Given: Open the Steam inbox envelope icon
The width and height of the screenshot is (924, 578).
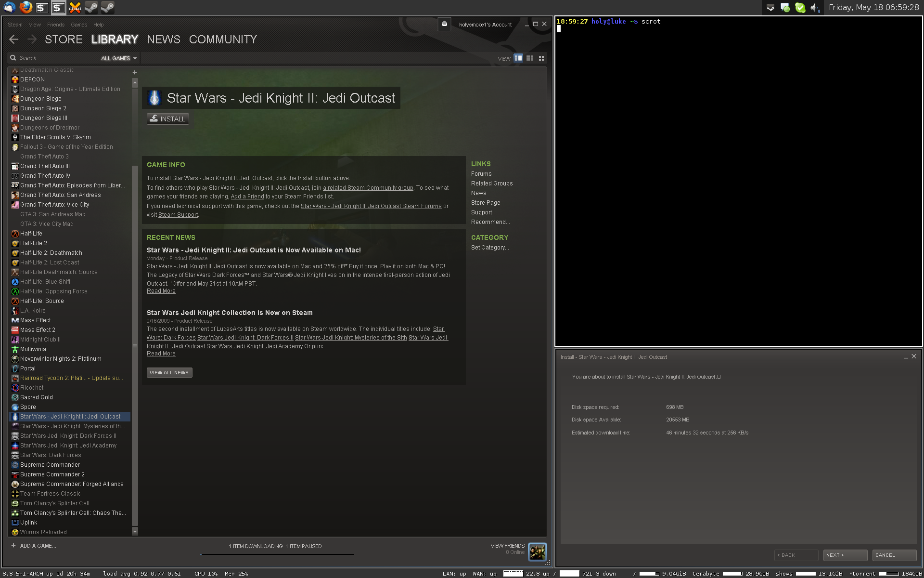Looking at the screenshot, I should pos(444,24).
